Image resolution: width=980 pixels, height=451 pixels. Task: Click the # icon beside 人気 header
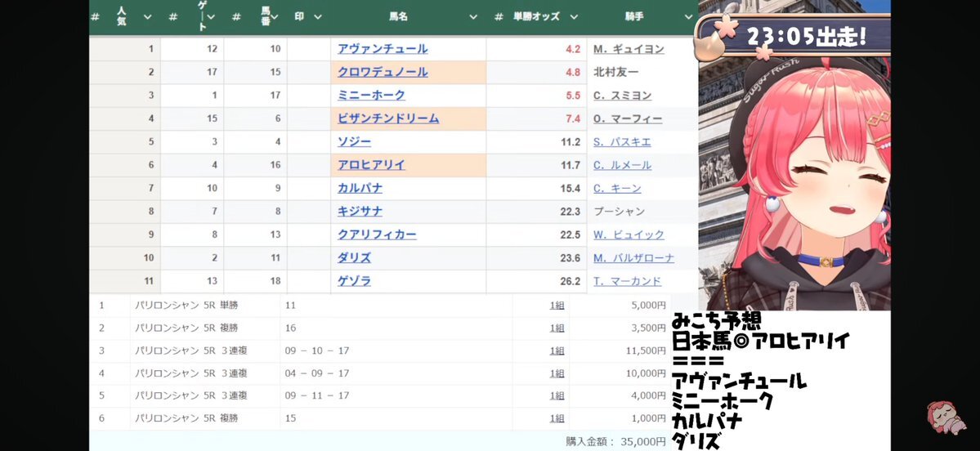(95, 17)
